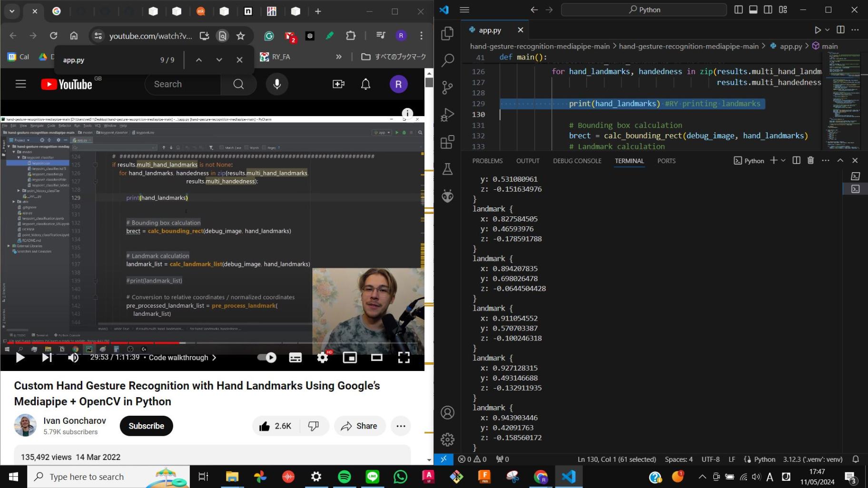Click YouTube Create video icon
Viewport: 868px width, 488px height.
pyautogui.click(x=338, y=84)
